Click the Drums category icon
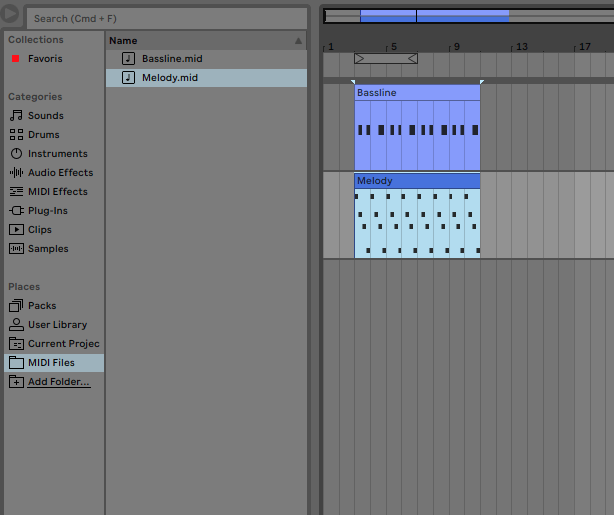Image resolution: width=614 pixels, height=515 pixels. pos(16,135)
